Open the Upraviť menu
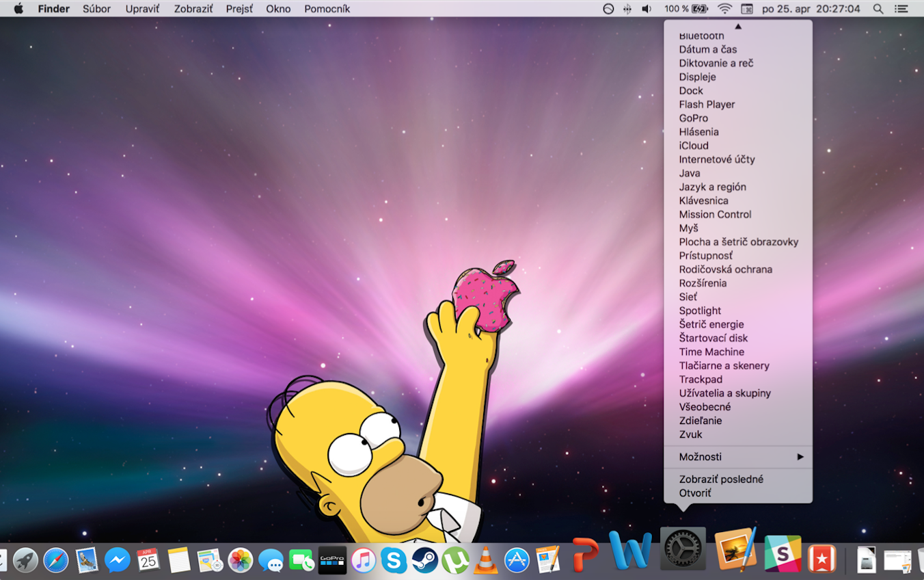 click(x=143, y=9)
